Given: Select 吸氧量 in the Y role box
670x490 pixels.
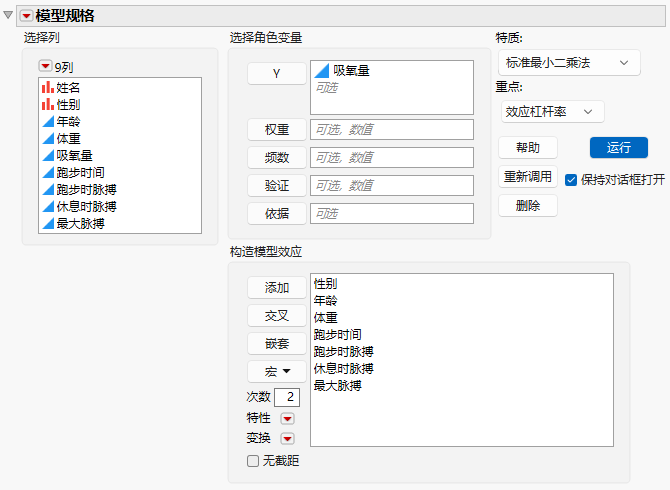Looking at the screenshot, I should click(351, 70).
